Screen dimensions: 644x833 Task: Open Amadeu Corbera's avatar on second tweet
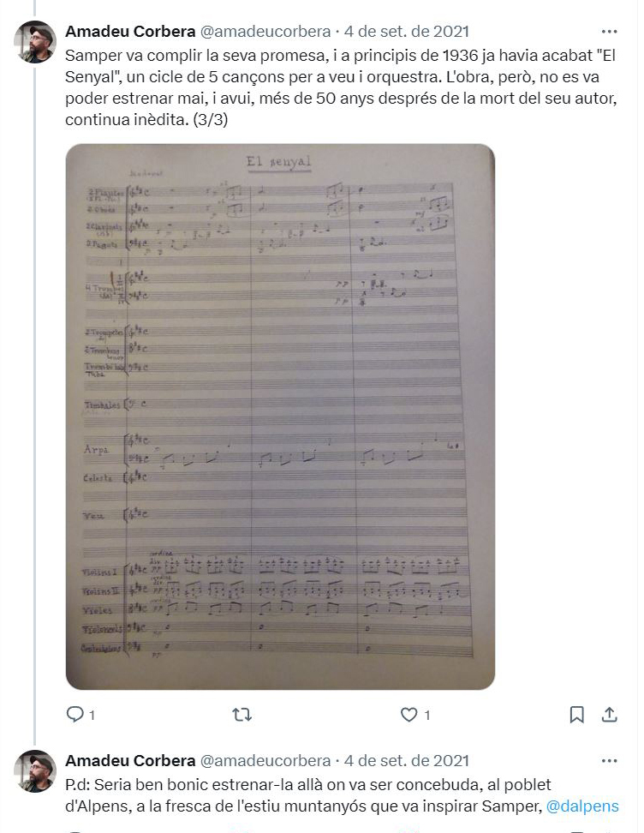click(x=34, y=770)
